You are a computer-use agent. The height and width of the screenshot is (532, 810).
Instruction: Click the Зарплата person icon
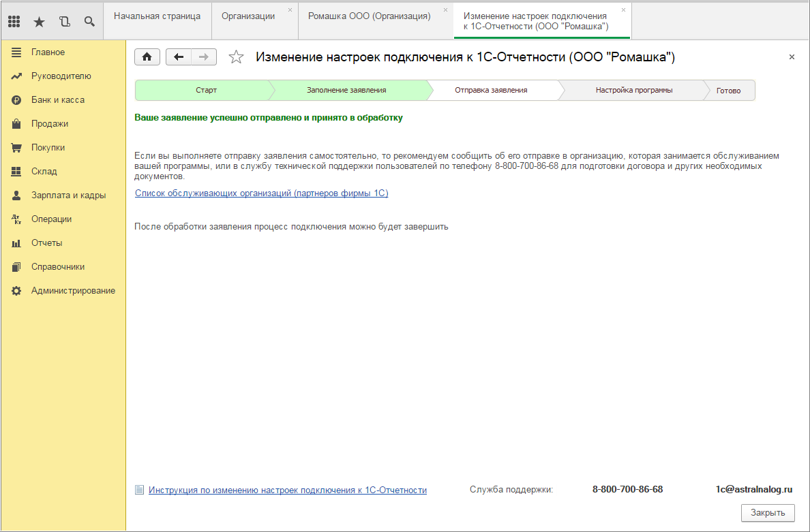click(16, 195)
